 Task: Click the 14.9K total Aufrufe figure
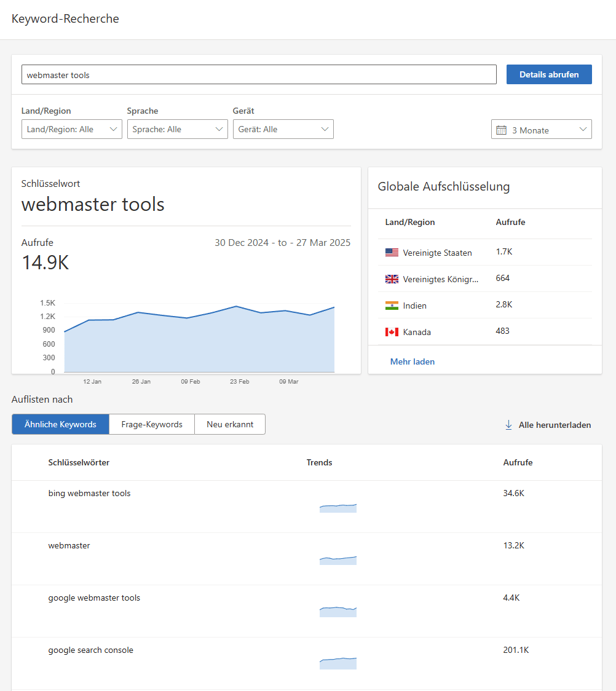tap(45, 263)
